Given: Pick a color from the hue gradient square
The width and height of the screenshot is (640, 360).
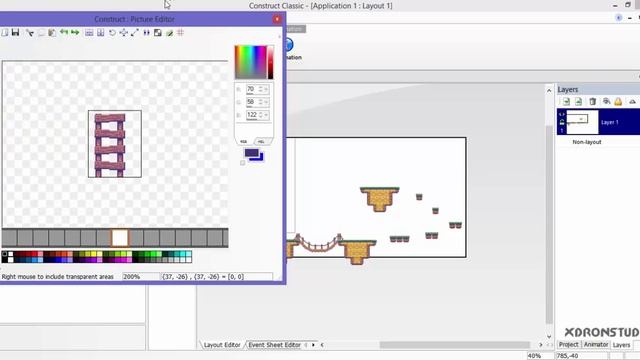Looking at the screenshot, I should [x=251, y=62].
